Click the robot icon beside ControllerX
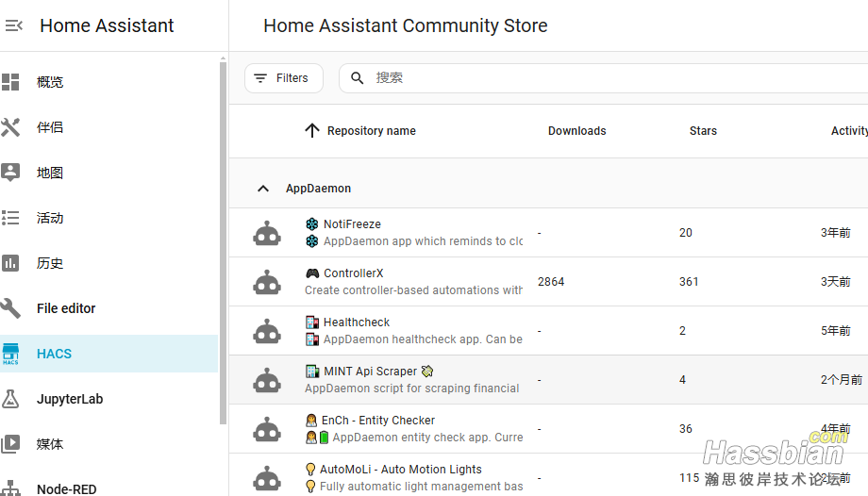Viewport: 868px width, 496px height. [267, 282]
